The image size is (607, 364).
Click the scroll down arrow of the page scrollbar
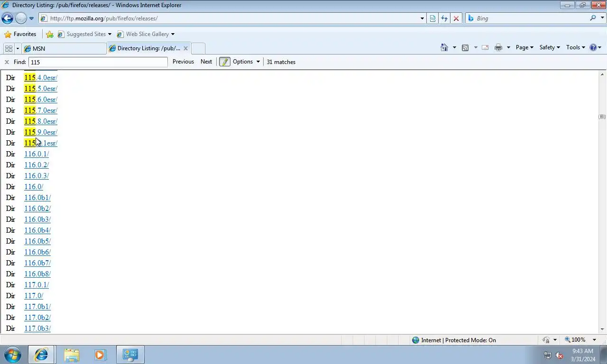pyautogui.click(x=602, y=329)
